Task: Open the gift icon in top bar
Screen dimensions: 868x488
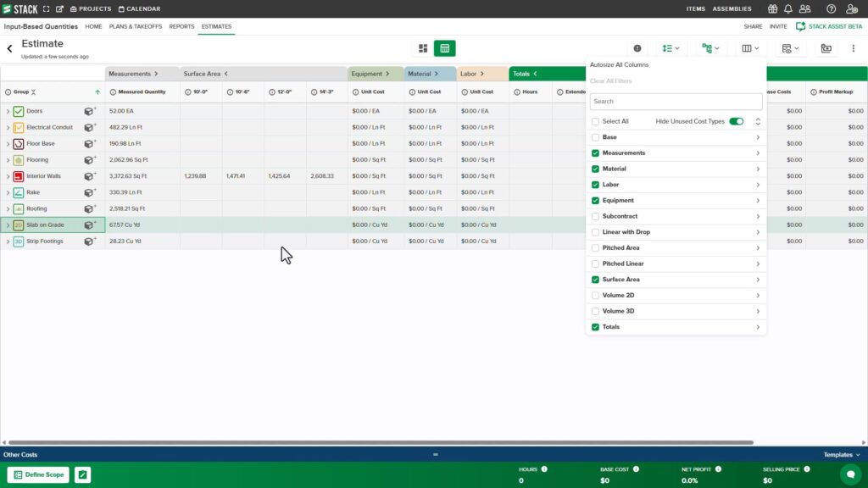Action: (x=772, y=8)
